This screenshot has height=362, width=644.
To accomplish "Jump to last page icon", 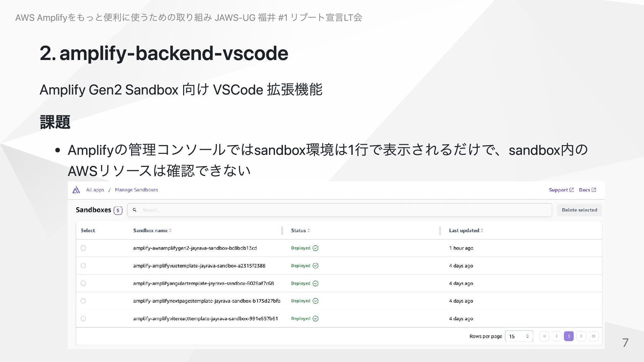I will click(x=593, y=336).
